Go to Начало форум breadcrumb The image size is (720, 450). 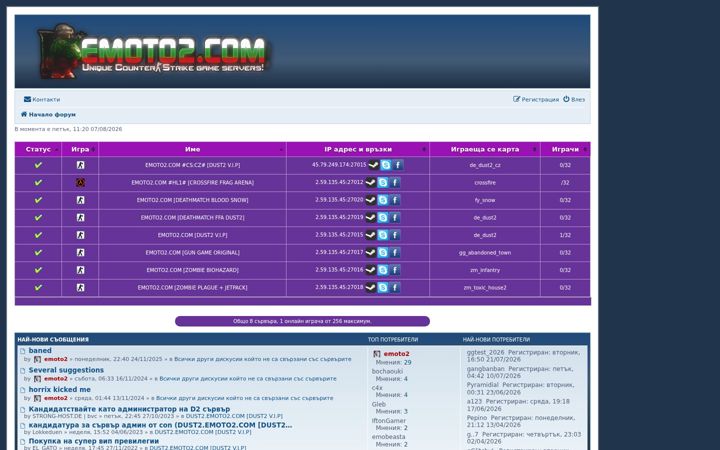pyautogui.click(x=48, y=114)
